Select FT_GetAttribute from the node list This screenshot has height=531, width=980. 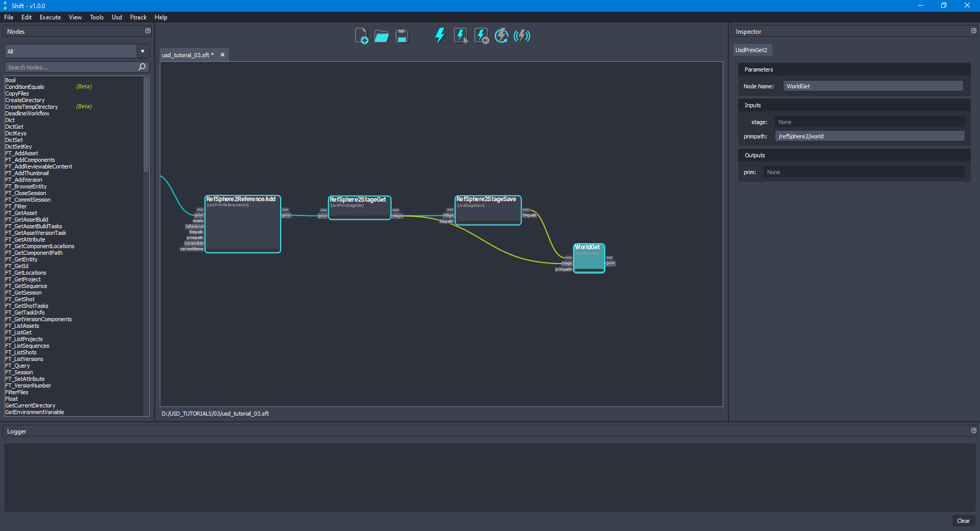point(26,239)
